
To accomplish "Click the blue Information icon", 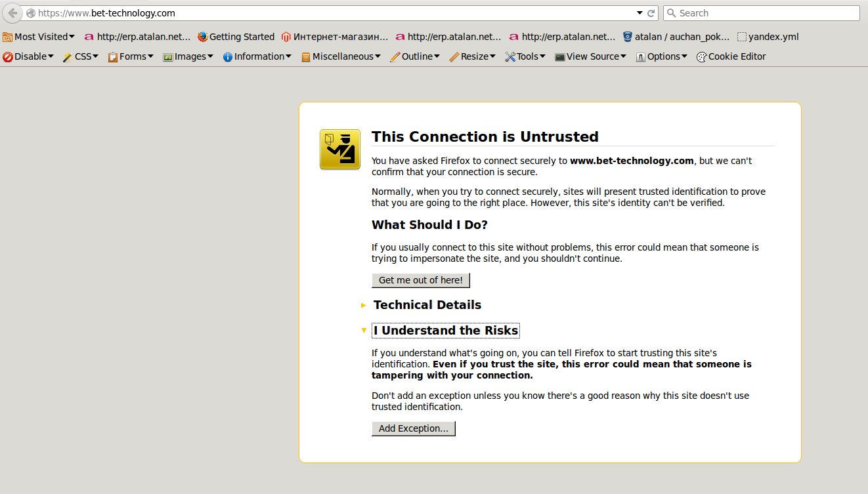I will pyautogui.click(x=228, y=57).
